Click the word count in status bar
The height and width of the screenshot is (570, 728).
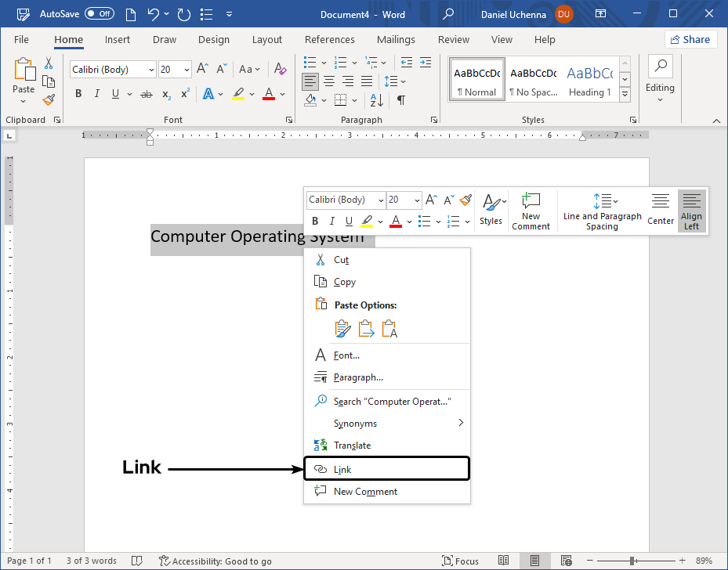(x=91, y=561)
